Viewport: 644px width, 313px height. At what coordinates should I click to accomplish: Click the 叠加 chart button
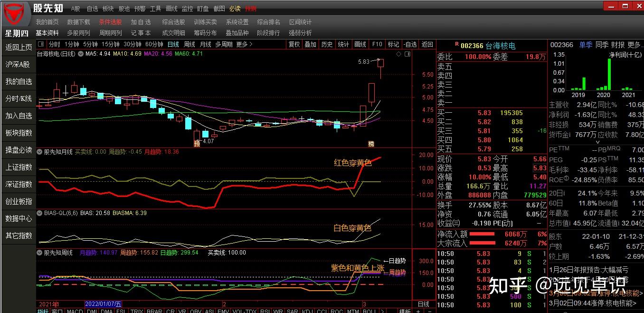[311, 44]
